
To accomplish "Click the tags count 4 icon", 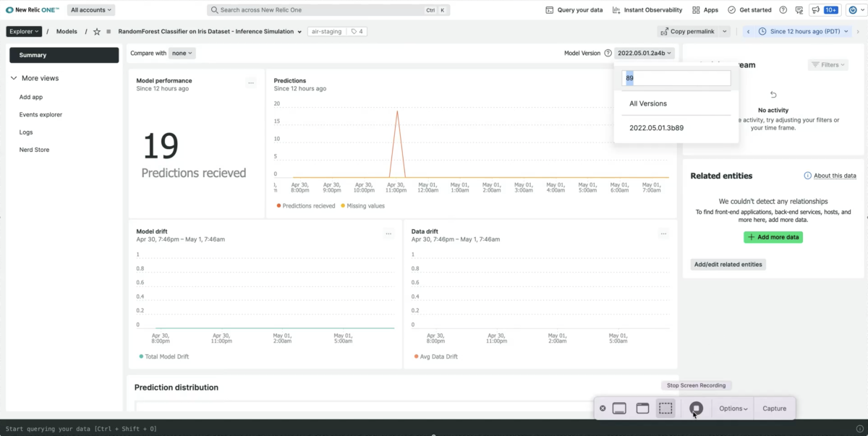I will tap(357, 32).
